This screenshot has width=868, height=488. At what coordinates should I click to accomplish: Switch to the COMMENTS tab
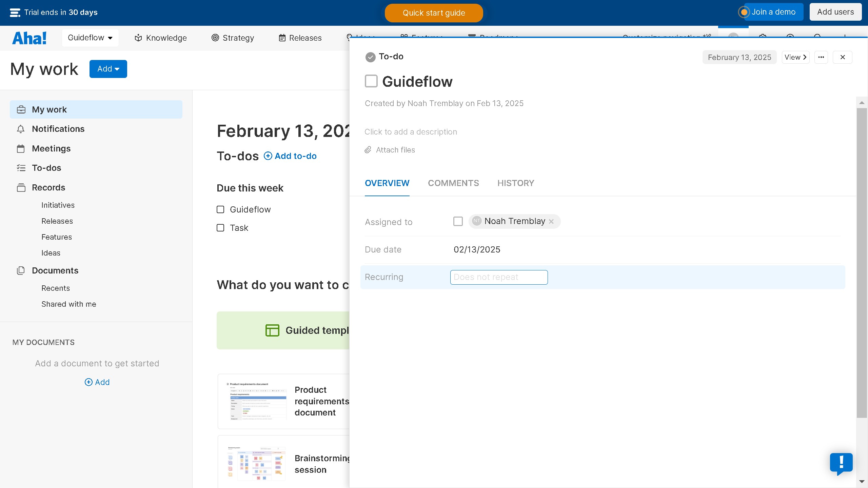click(x=453, y=183)
